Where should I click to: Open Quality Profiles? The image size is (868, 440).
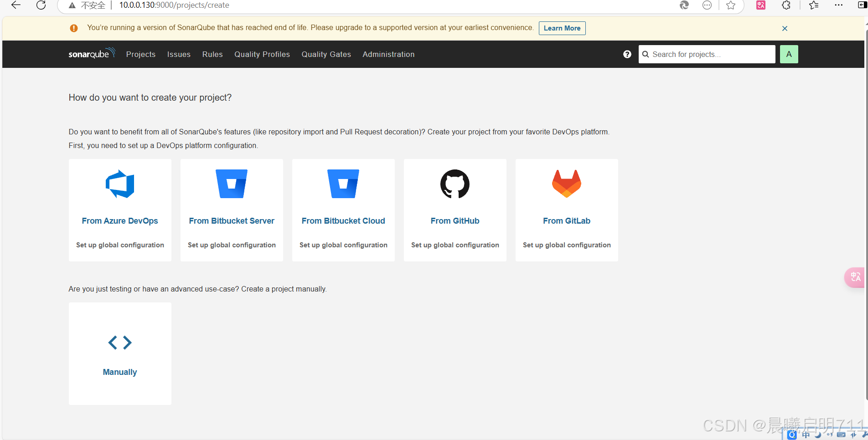pyautogui.click(x=262, y=54)
